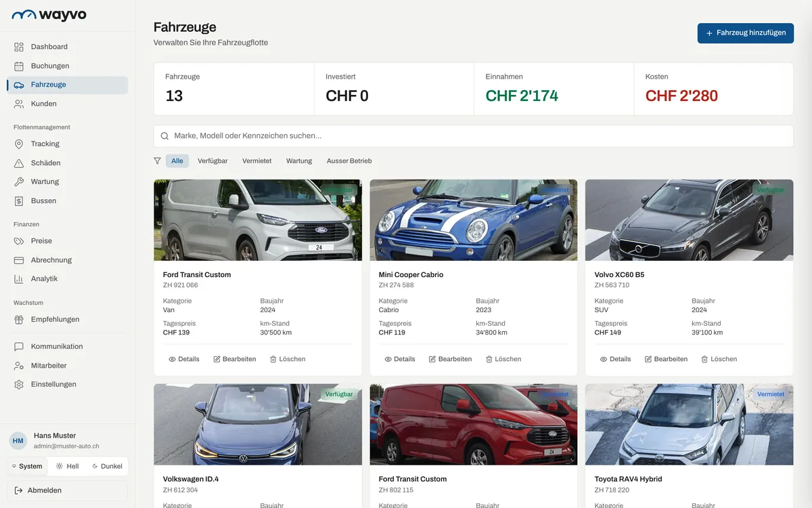The width and height of the screenshot is (812, 508).
Task: Click the Preise tag icon
Action: pos(19,241)
